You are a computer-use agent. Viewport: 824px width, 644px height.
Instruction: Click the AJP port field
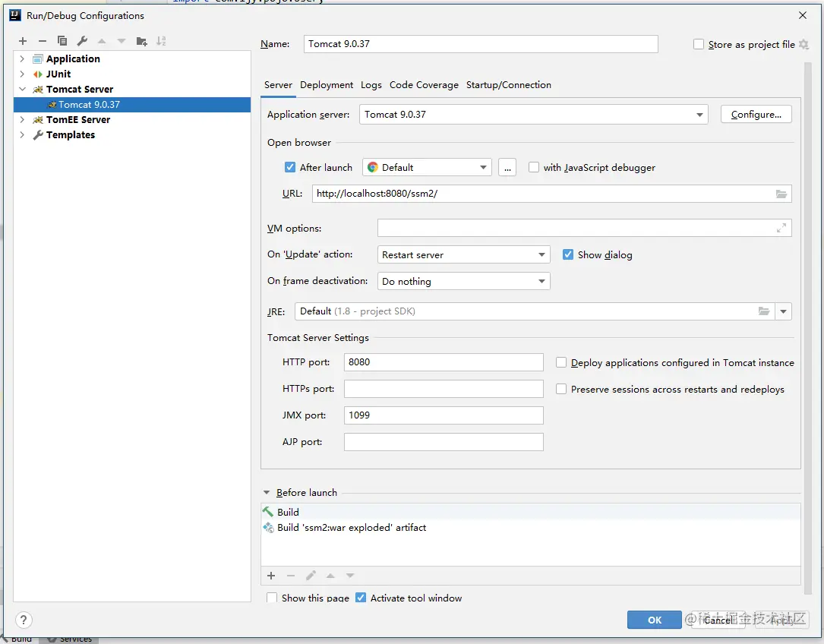pyautogui.click(x=444, y=442)
